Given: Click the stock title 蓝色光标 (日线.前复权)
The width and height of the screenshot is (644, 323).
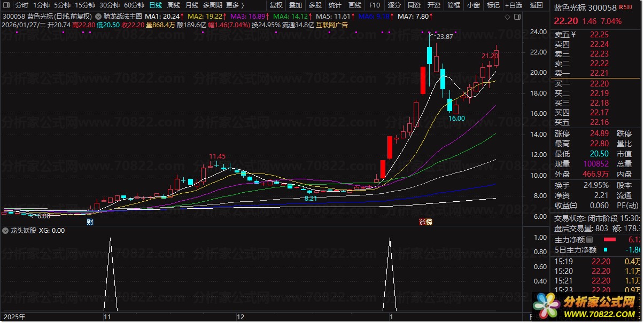Looking at the screenshot, I should tap(60, 17).
